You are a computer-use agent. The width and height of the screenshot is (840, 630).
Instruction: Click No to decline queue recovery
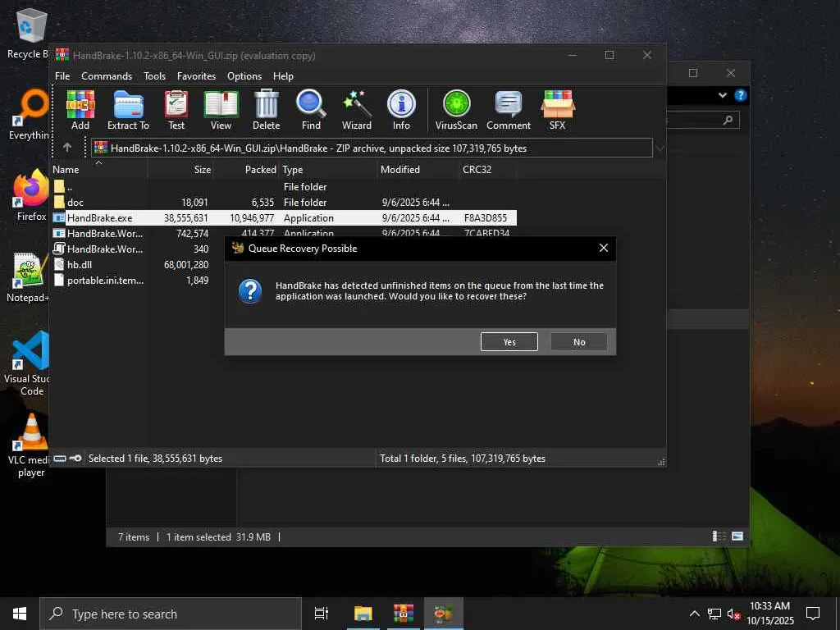(579, 342)
